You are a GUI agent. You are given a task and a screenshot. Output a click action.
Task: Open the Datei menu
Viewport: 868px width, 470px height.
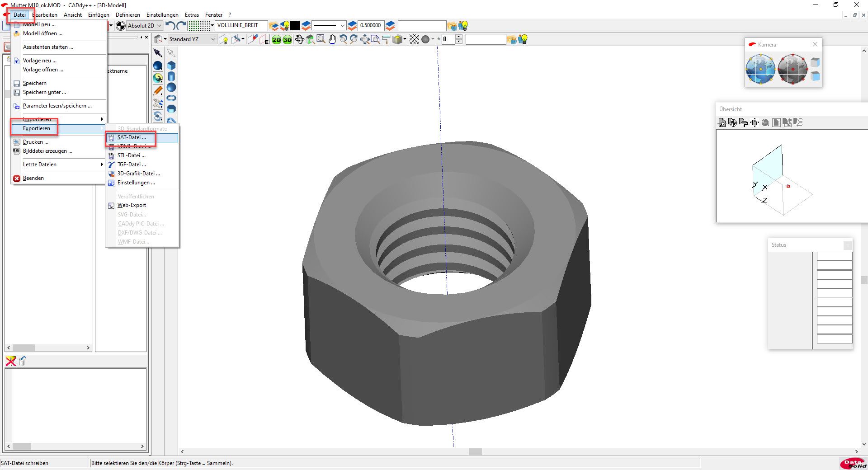(x=19, y=15)
